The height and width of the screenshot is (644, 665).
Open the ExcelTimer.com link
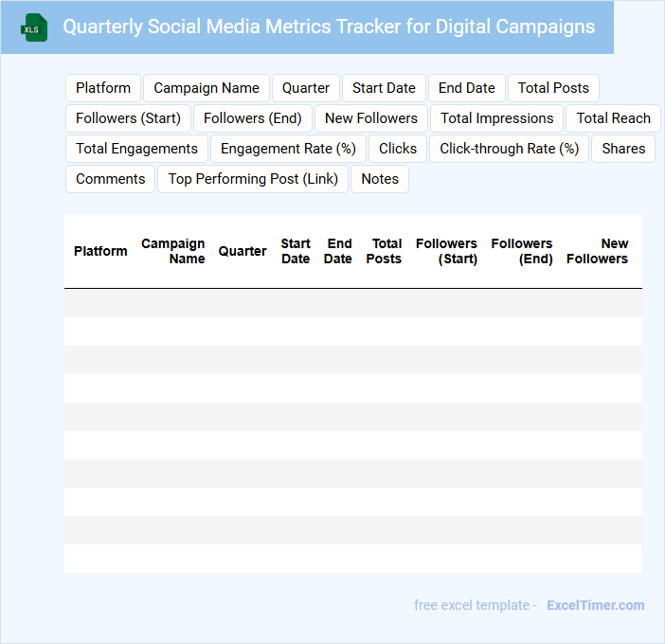tap(596, 605)
